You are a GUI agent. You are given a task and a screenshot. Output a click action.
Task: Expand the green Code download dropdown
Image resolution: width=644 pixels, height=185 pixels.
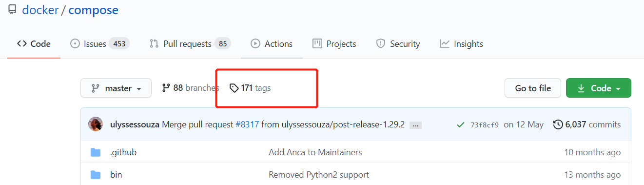[x=598, y=88]
